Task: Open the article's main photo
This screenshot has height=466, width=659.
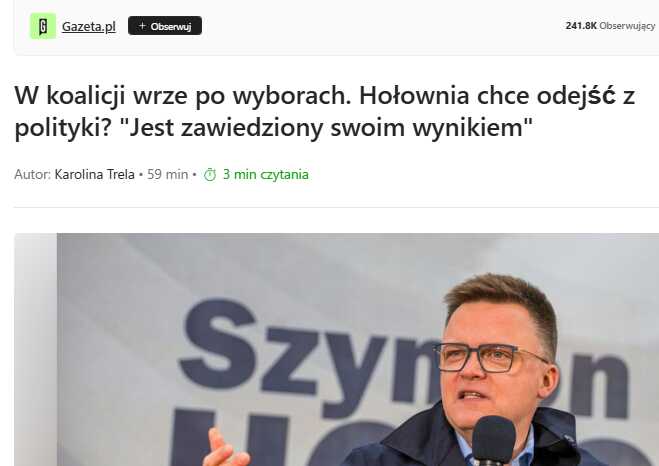Action: [337, 350]
